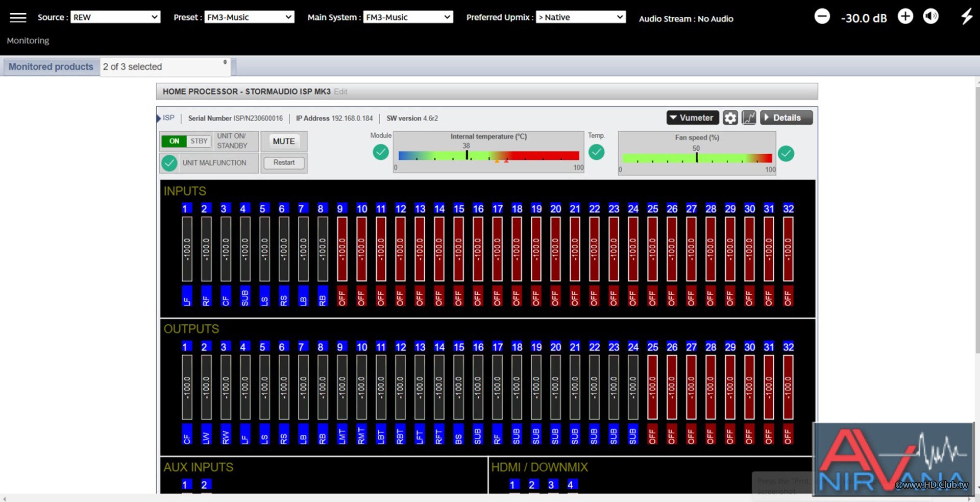980x502 pixels.
Task: Expand the Preferred Upmix dropdown
Action: pos(580,17)
